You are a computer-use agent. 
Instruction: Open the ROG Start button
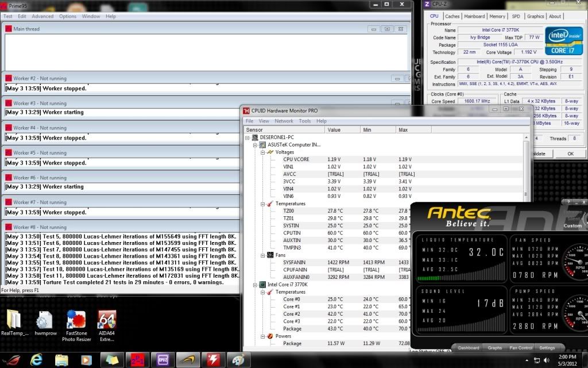(11, 361)
